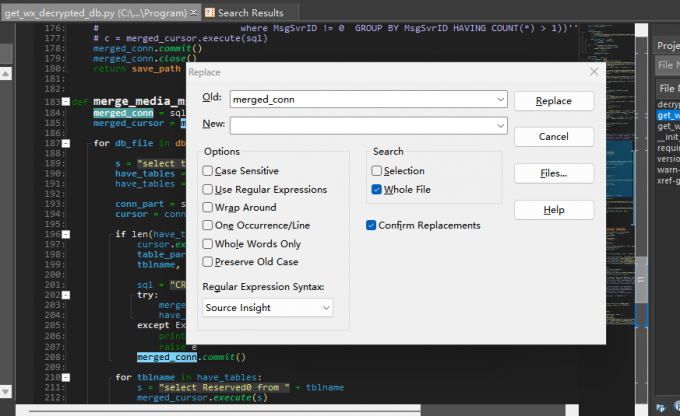Select highlighted merged_conn on line 184
680x416 pixels.
click(x=124, y=113)
